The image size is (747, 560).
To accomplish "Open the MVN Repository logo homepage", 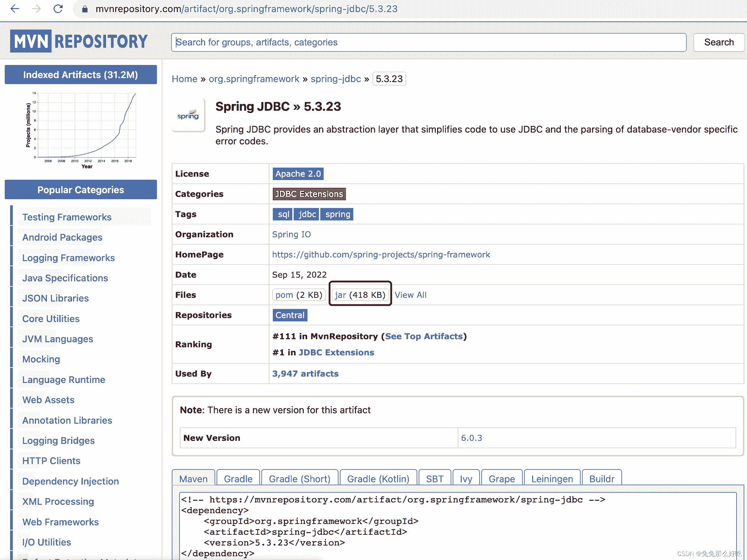I will tap(79, 41).
